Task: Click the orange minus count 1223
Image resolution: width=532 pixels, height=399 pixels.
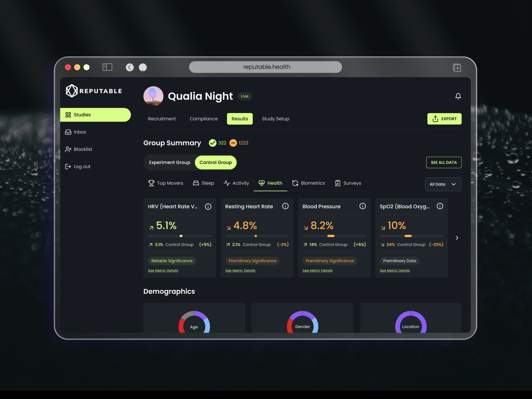Action: [x=239, y=143]
